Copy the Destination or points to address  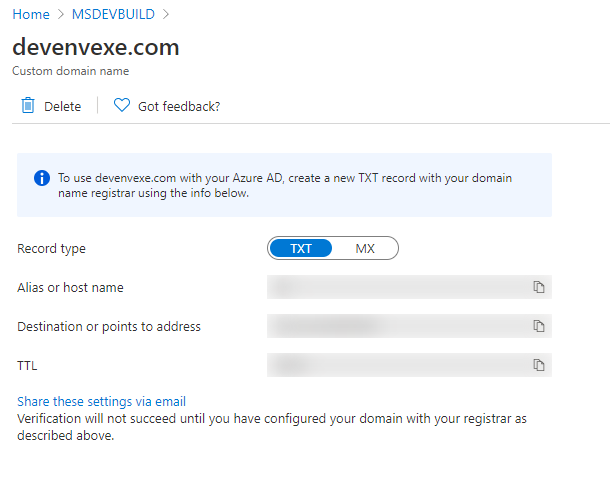coord(538,327)
